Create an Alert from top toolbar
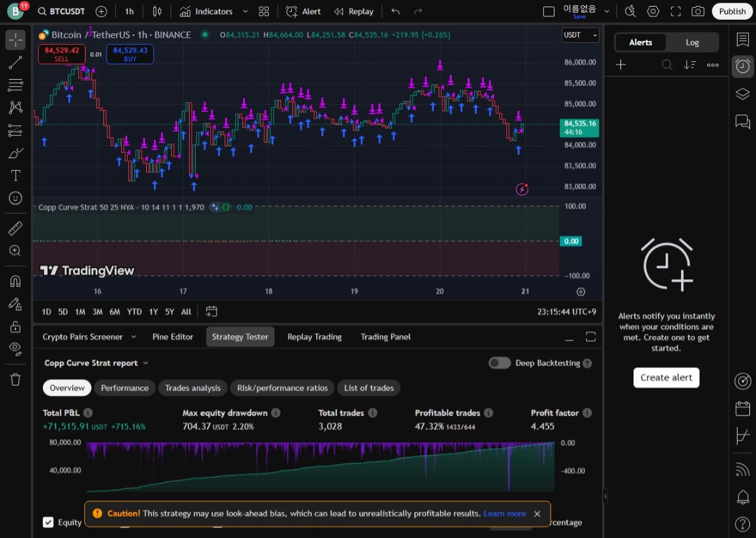The width and height of the screenshot is (756, 538). tap(304, 12)
